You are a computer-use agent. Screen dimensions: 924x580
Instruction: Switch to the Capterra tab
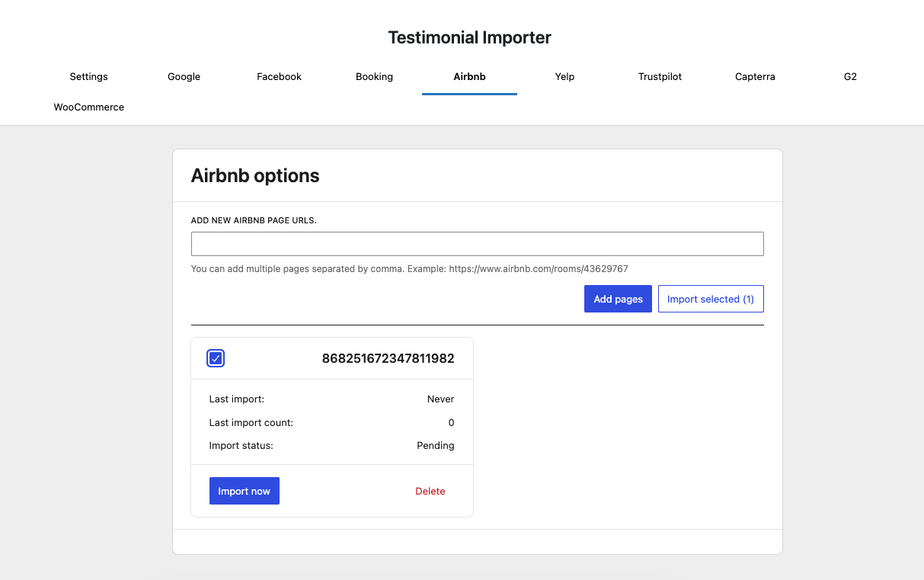[x=755, y=77]
